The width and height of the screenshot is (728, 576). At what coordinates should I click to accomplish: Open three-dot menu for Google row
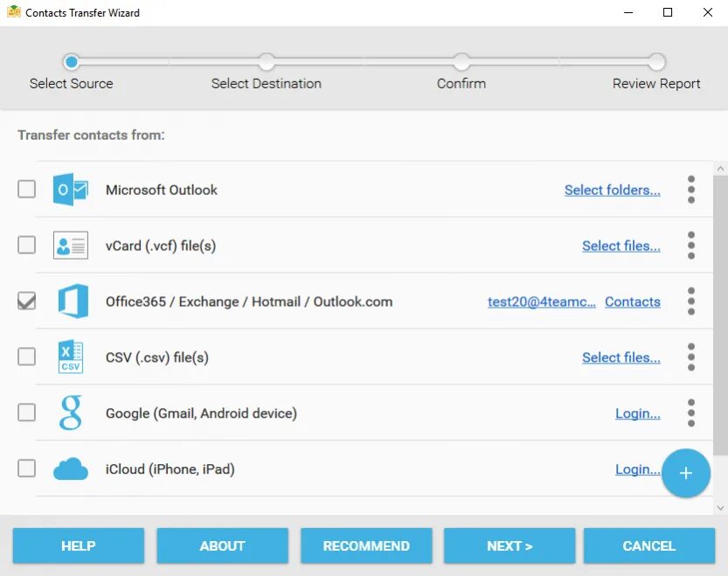[690, 413]
